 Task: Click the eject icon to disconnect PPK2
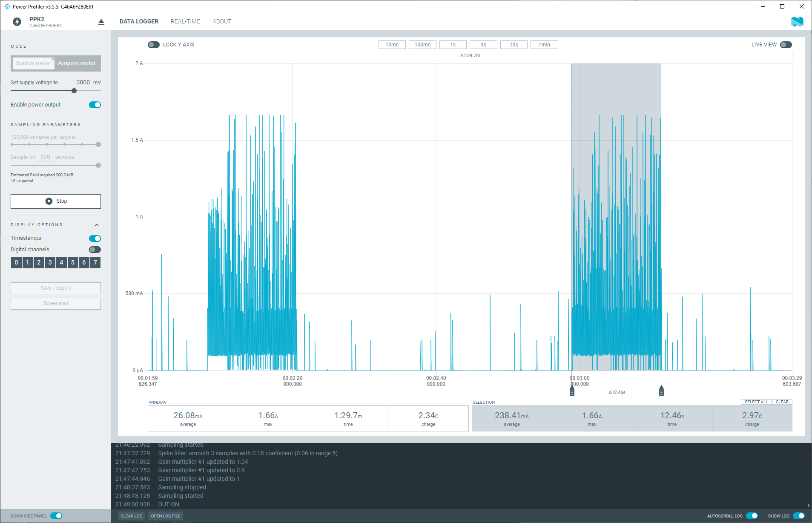click(101, 21)
